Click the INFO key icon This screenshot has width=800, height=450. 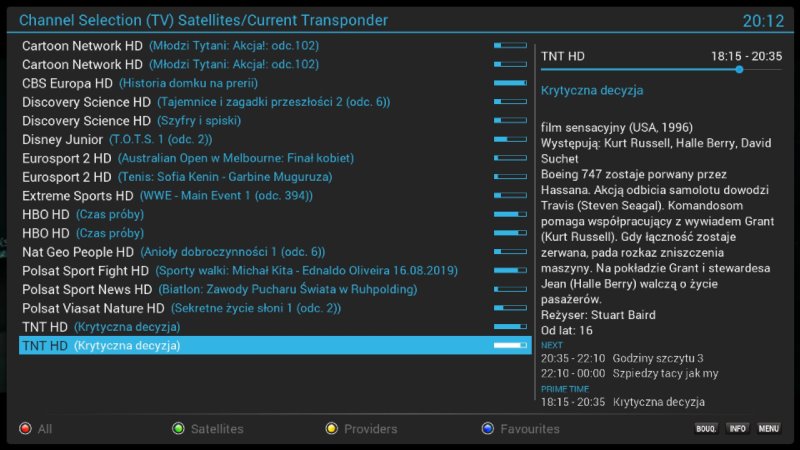(x=737, y=428)
